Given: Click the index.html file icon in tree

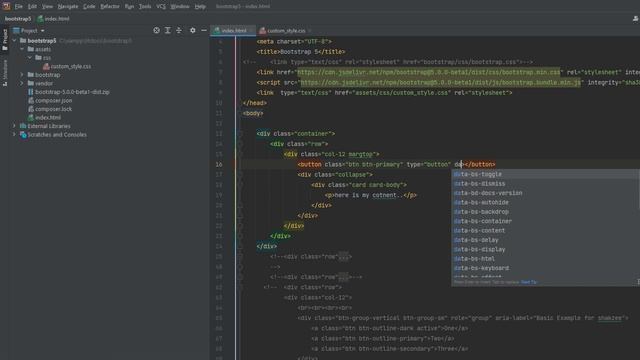Looking at the screenshot, I should pyautogui.click(x=31, y=118).
